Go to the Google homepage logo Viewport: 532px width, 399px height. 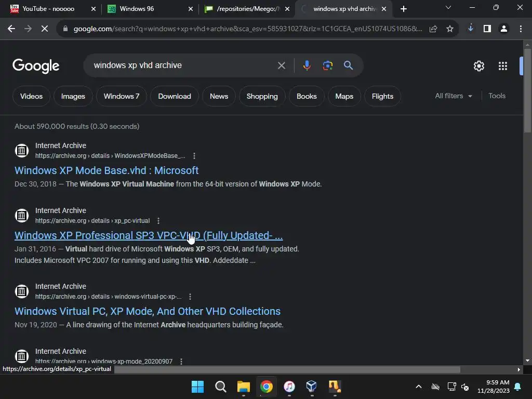pyautogui.click(x=36, y=66)
